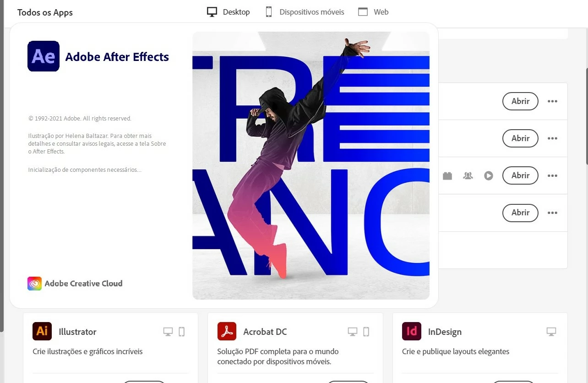Click the plugins block icon left of people icon
Viewport: 588px width, 383px height.
pos(447,175)
